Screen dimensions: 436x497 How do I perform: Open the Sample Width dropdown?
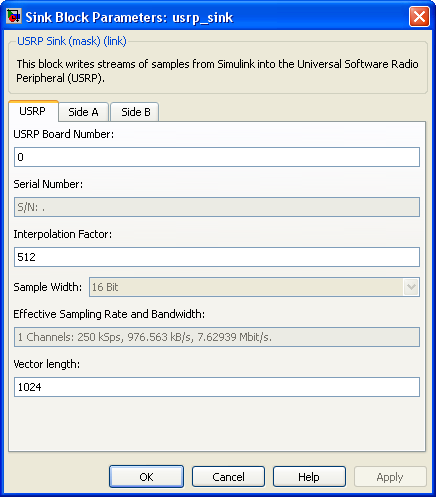click(254, 287)
